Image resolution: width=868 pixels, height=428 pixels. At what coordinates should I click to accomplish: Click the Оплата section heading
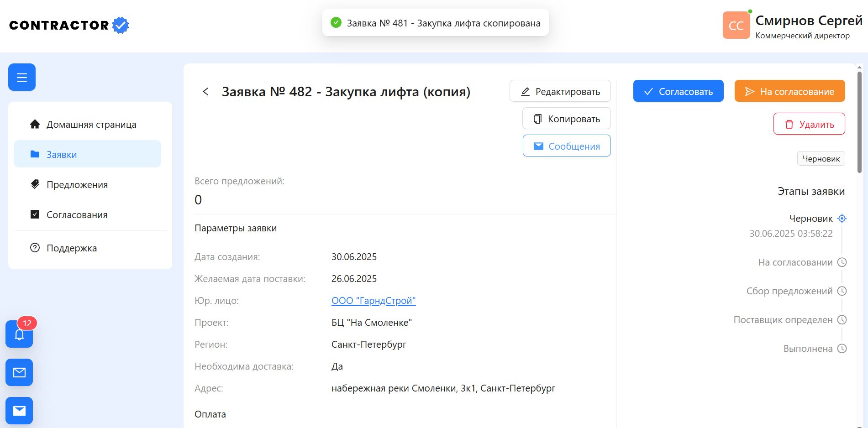coord(210,414)
